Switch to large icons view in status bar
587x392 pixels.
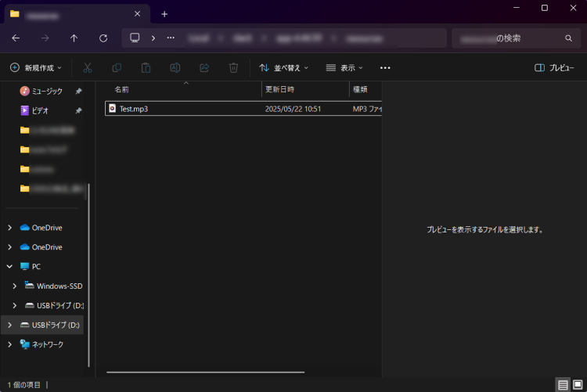click(578, 384)
